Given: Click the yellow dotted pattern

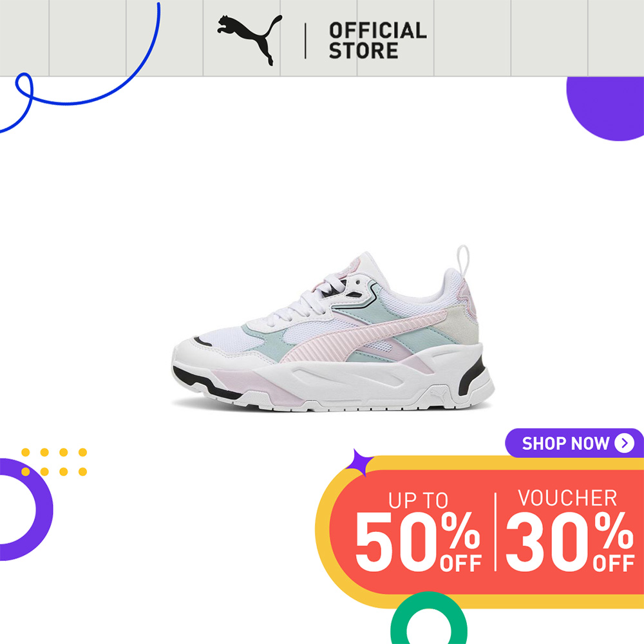Looking at the screenshot, I should click(54, 462).
